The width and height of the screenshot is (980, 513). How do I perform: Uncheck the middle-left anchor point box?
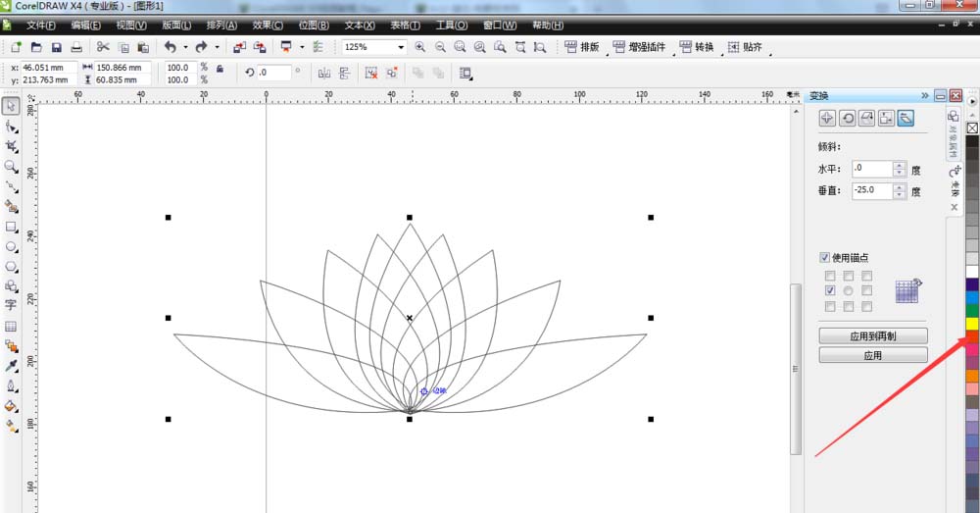830,290
